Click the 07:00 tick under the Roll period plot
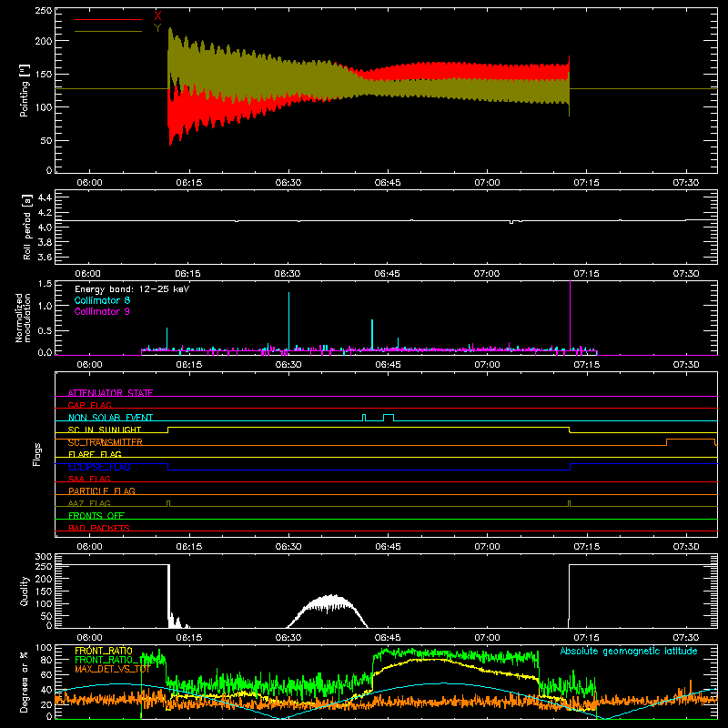Image resolution: width=728 pixels, height=728 pixels. tap(487, 274)
